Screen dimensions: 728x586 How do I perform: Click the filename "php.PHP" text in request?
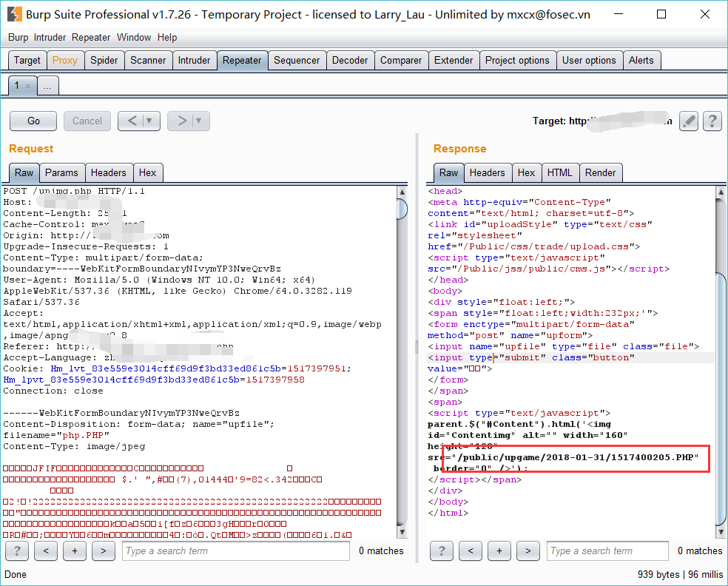pos(84,435)
